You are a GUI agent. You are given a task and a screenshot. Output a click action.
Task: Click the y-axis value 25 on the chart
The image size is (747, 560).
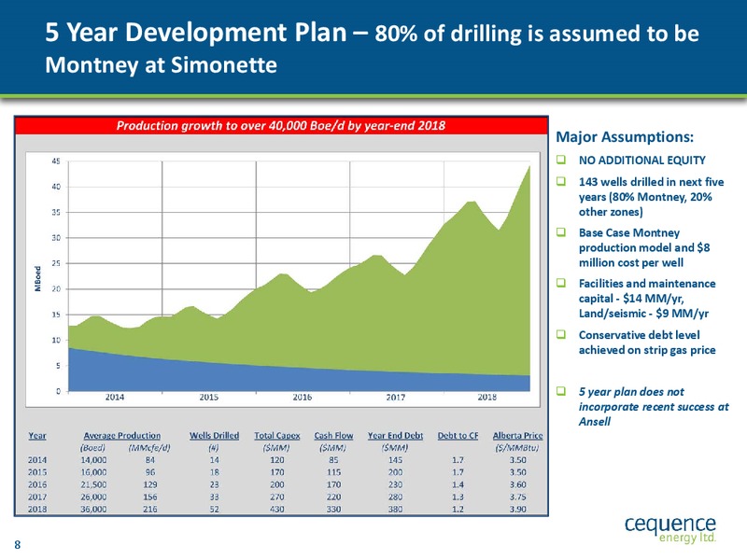(56, 263)
